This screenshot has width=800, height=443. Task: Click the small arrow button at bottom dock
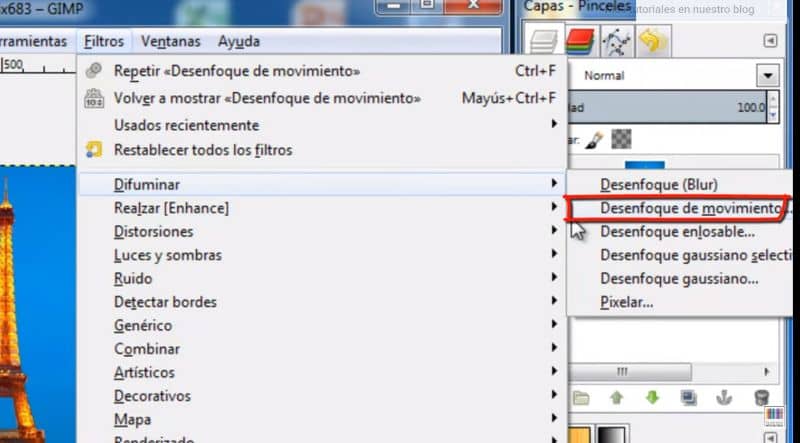pyautogui.click(x=770, y=437)
